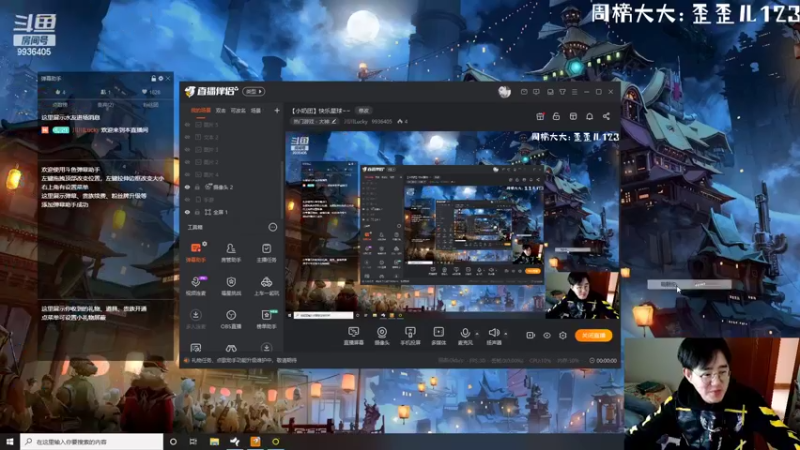Select the third scene tab
The width and height of the screenshot is (800, 450).
click(238, 110)
